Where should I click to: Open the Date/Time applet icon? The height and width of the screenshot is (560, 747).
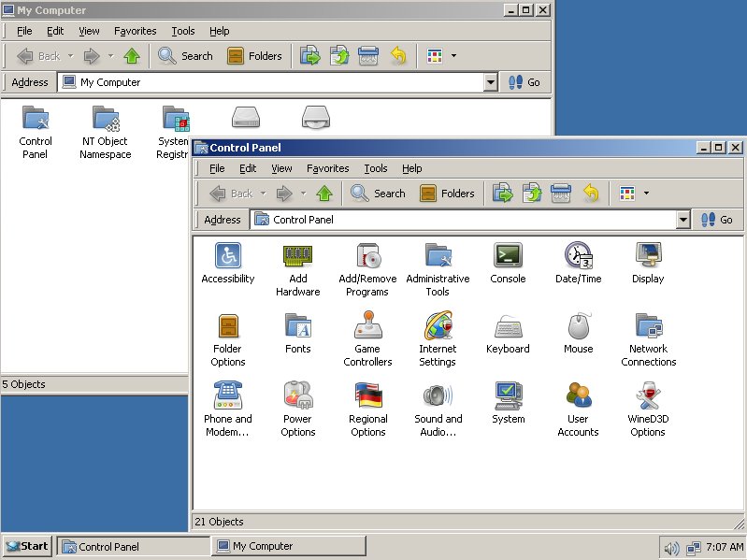pos(578,255)
